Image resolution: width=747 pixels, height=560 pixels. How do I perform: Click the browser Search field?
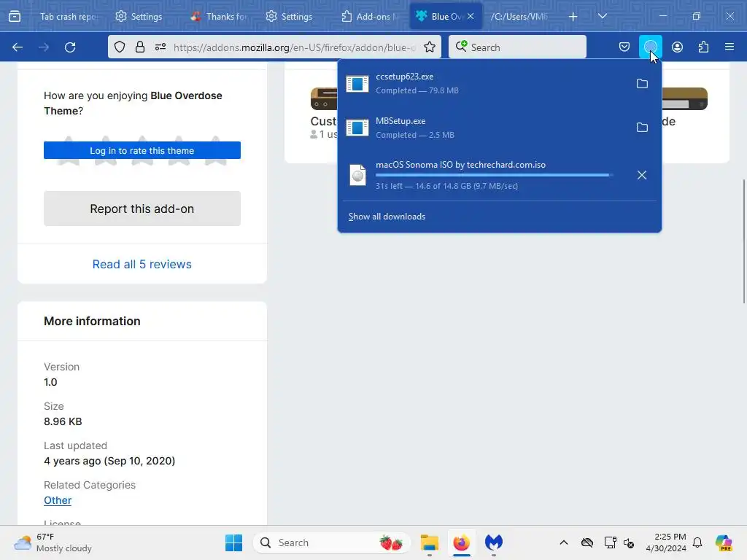point(517,47)
